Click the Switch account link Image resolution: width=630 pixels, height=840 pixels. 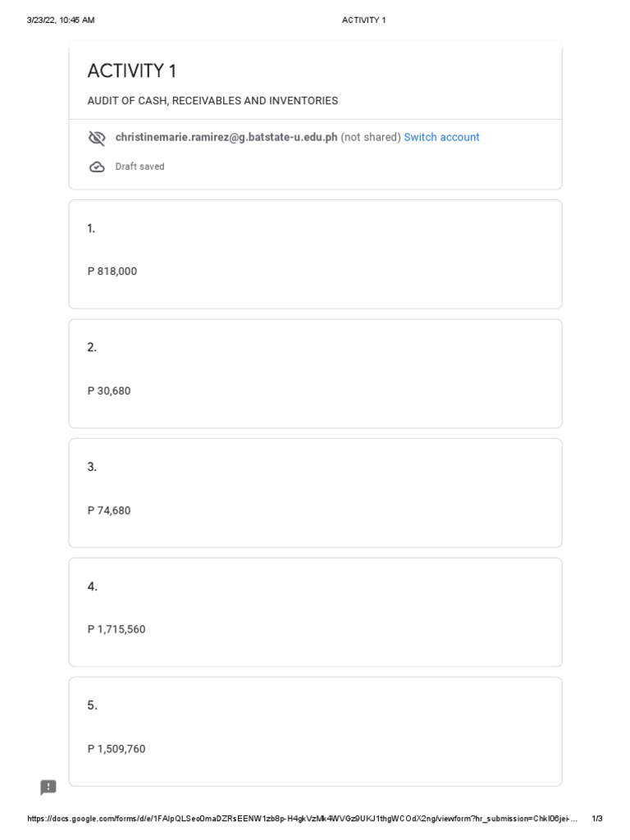click(441, 137)
